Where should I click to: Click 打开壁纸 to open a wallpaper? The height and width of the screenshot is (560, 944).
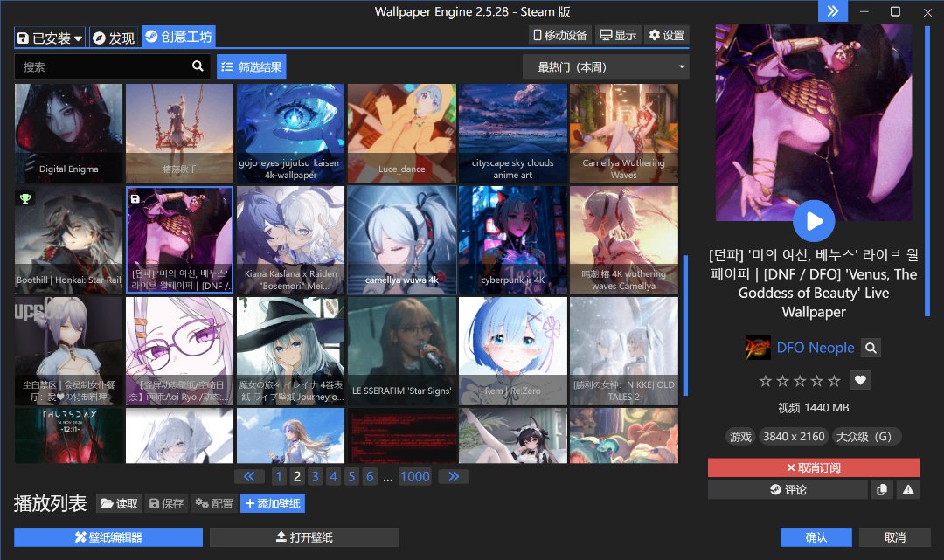point(304,537)
